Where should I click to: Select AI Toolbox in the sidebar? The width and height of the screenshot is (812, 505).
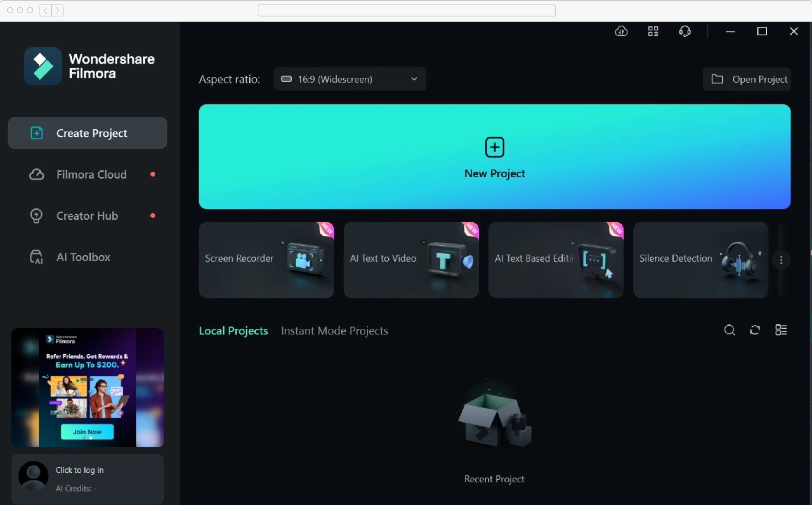83,257
